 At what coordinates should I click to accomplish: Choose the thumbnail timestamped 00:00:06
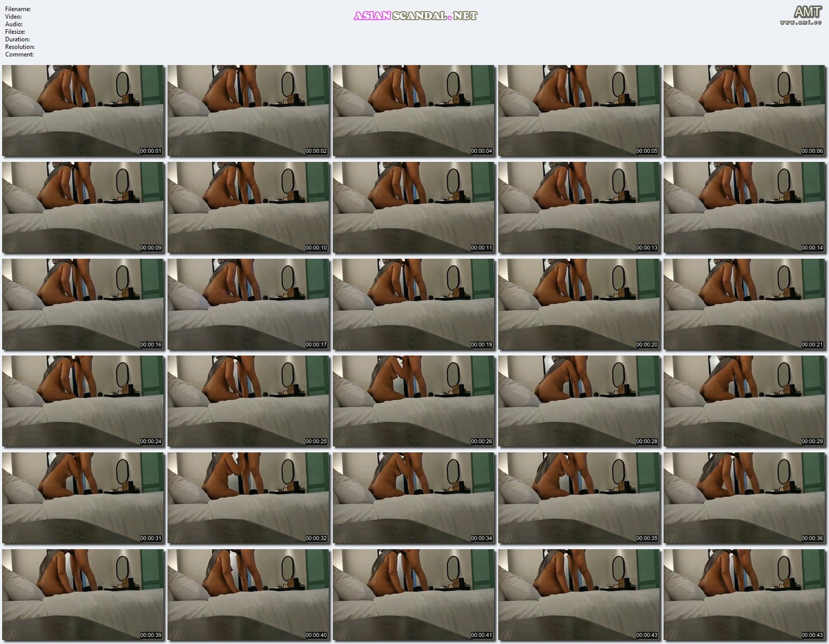(745, 110)
